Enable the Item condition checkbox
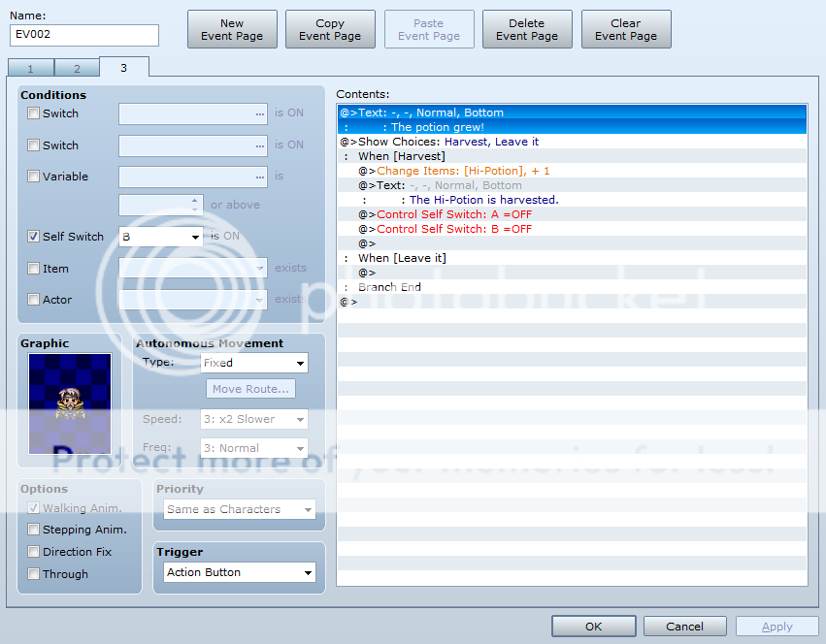The image size is (826, 644). 34,269
